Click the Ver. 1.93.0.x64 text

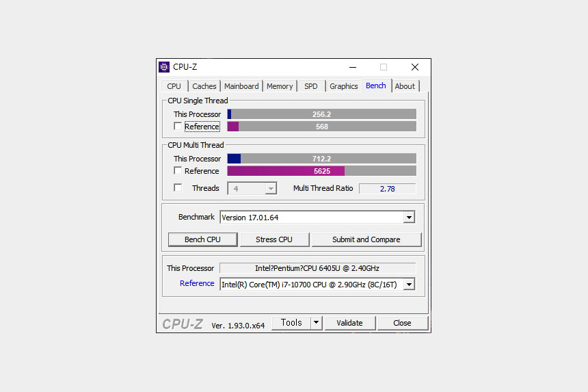(x=238, y=325)
